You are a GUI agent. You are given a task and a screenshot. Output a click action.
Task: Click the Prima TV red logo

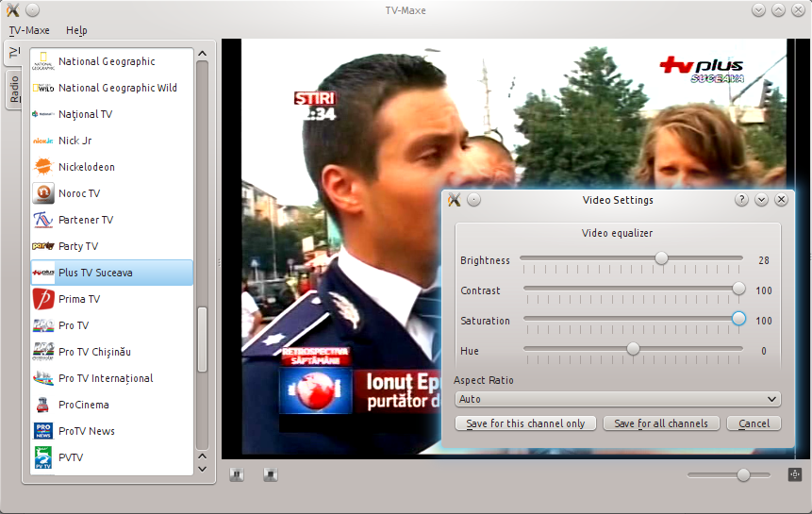point(43,299)
